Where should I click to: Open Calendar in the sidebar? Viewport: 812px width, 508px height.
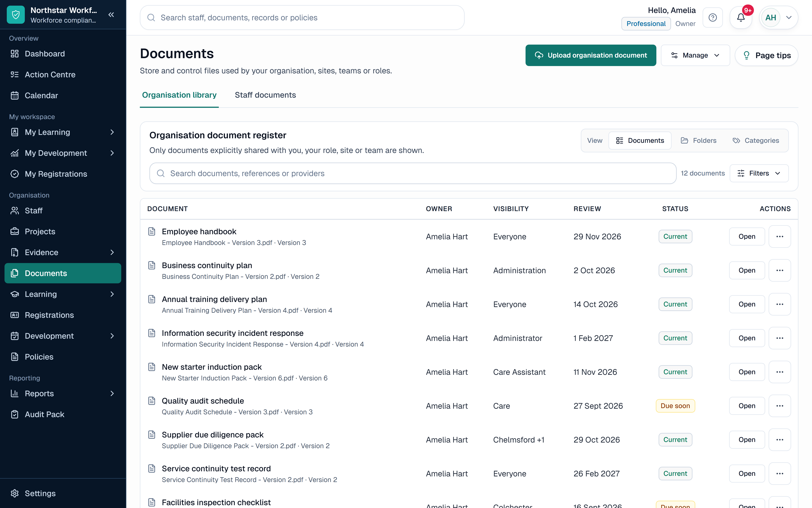pyautogui.click(x=63, y=95)
